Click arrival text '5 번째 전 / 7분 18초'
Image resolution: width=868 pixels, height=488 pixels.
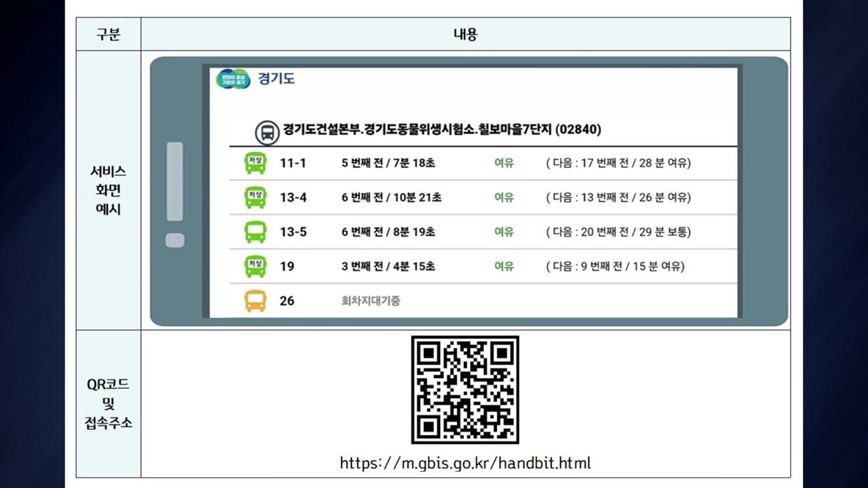(x=388, y=163)
